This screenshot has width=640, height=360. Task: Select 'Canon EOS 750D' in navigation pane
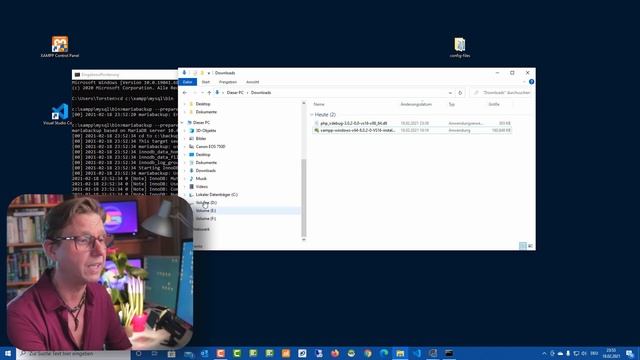210,147
